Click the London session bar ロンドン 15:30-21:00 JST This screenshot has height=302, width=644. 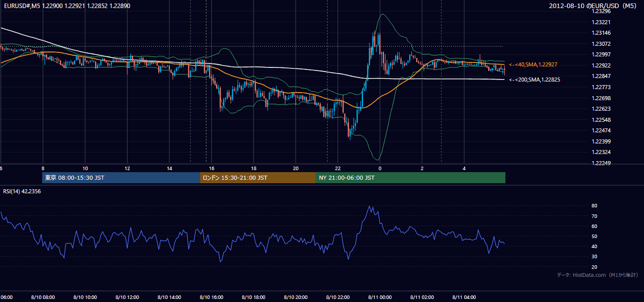point(258,178)
